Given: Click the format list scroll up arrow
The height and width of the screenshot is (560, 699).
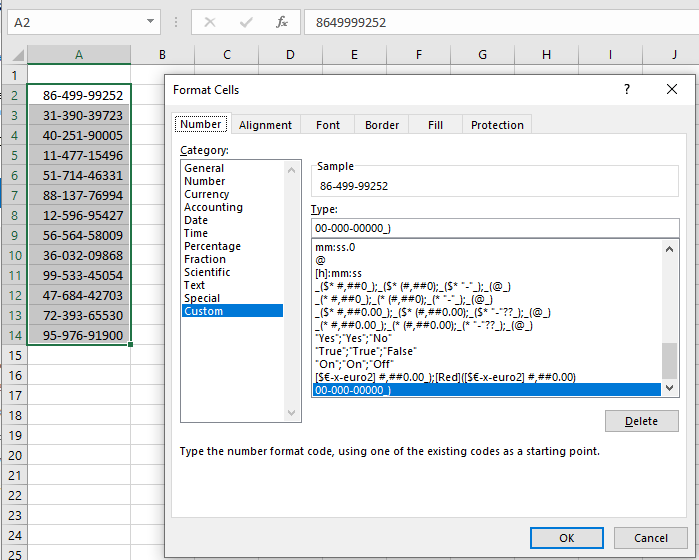Looking at the screenshot, I should (x=669, y=249).
